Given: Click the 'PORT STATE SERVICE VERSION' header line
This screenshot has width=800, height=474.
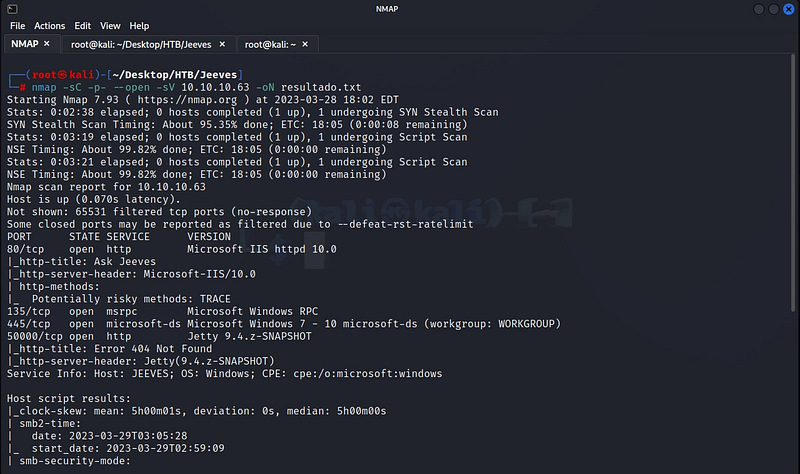Looking at the screenshot, I should pos(118,237).
